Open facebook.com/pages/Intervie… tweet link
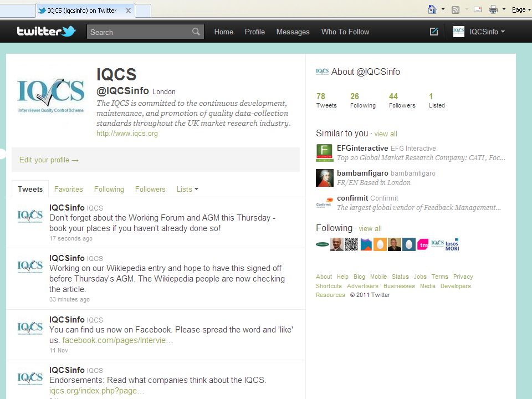 (117, 340)
